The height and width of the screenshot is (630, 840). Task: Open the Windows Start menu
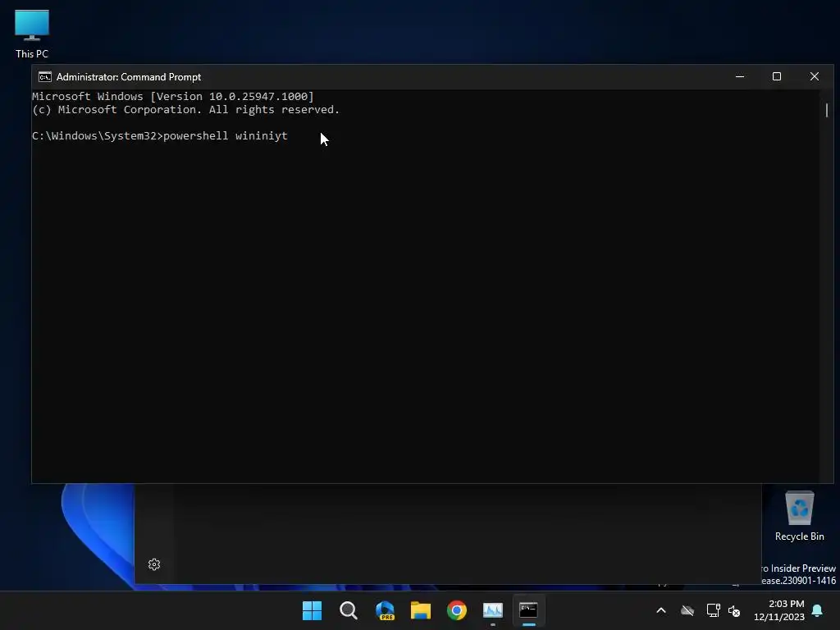pos(312,610)
